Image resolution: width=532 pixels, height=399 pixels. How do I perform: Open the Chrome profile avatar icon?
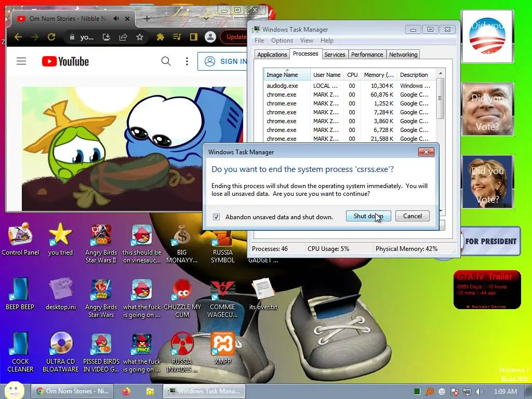210,37
